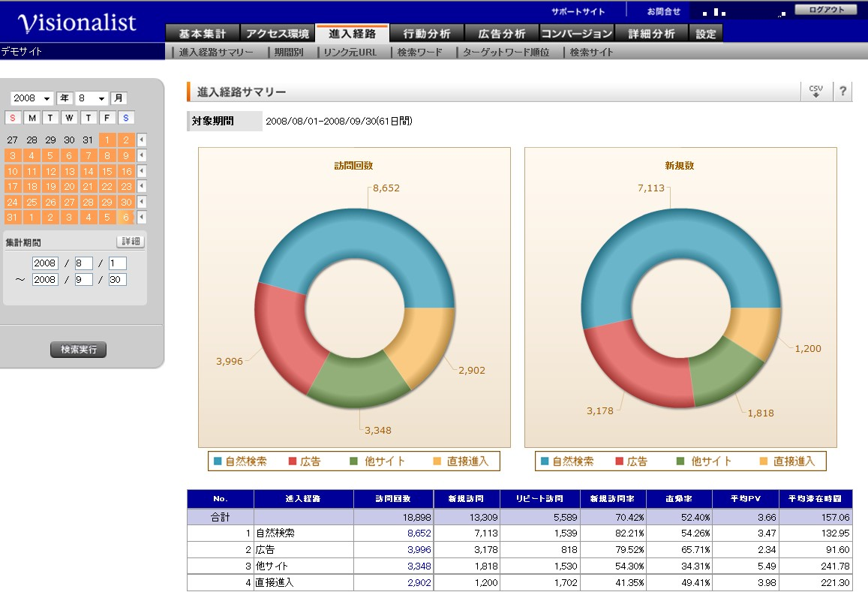Select the whole month with 月 button
Image resolution: width=868 pixels, height=592 pixels.
click(118, 98)
